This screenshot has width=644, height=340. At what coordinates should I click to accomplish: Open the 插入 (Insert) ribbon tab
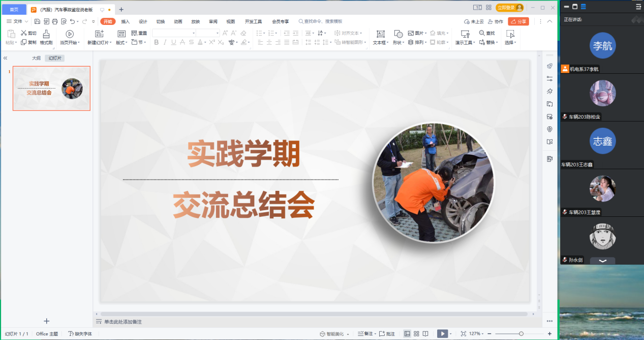tap(125, 21)
